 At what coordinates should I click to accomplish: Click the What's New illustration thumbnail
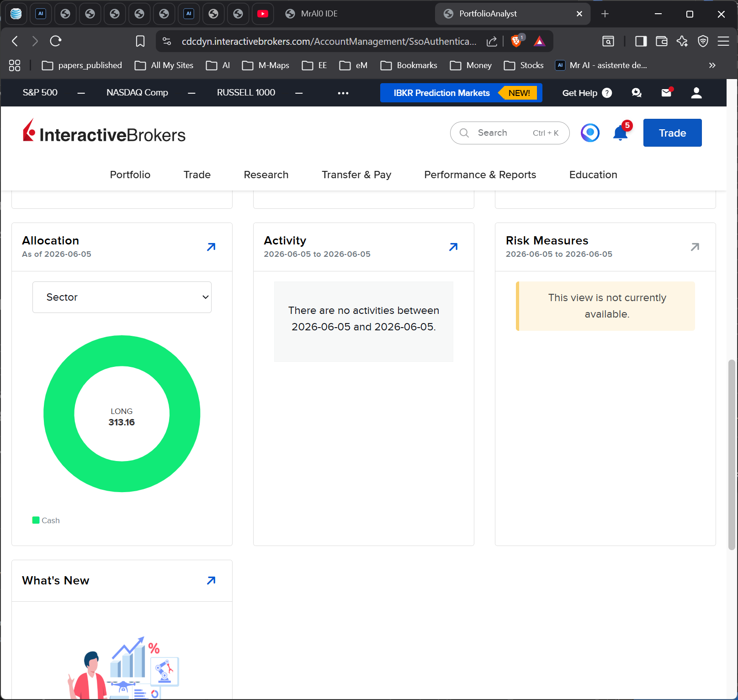(x=123, y=667)
